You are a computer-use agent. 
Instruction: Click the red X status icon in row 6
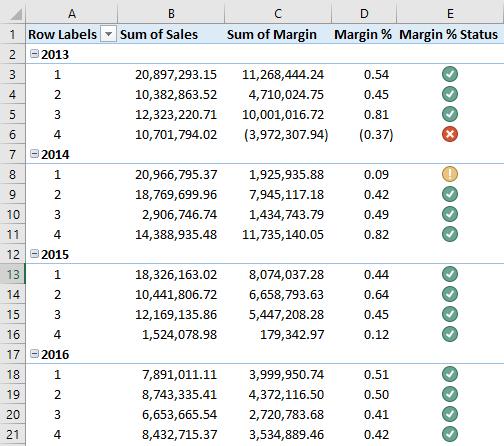pos(450,134)
